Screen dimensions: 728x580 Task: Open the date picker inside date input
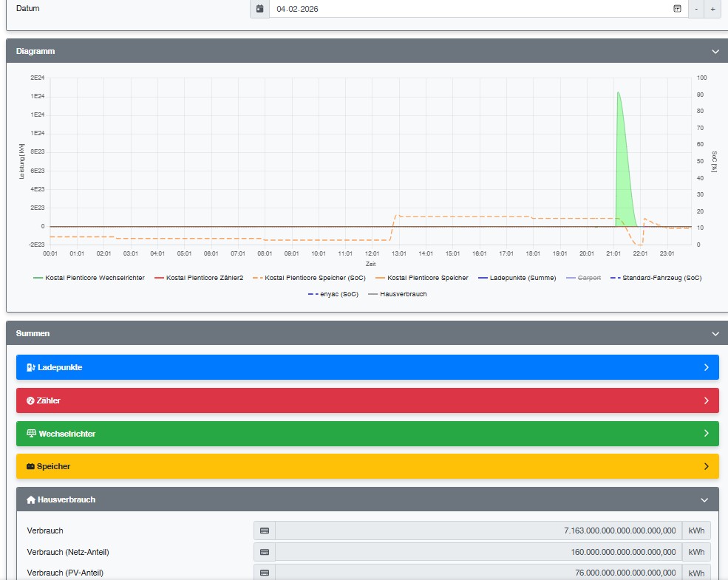[676, 9]
